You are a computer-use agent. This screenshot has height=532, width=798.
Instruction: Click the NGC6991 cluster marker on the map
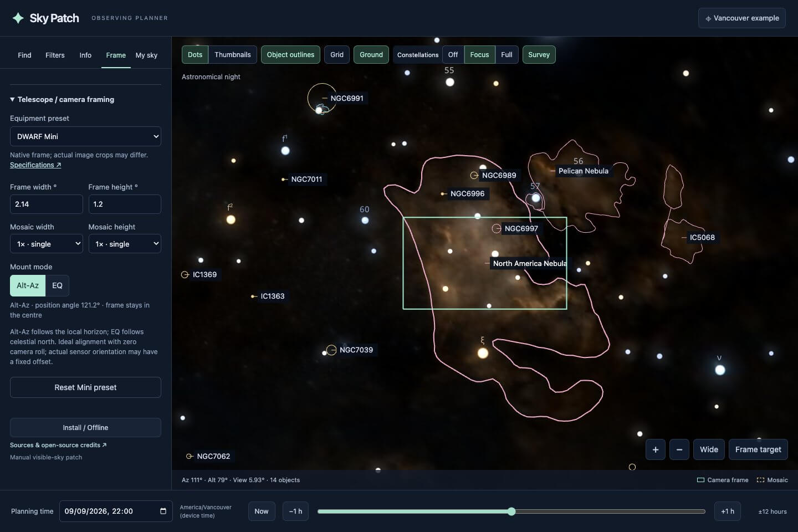(x=322, y=98)
